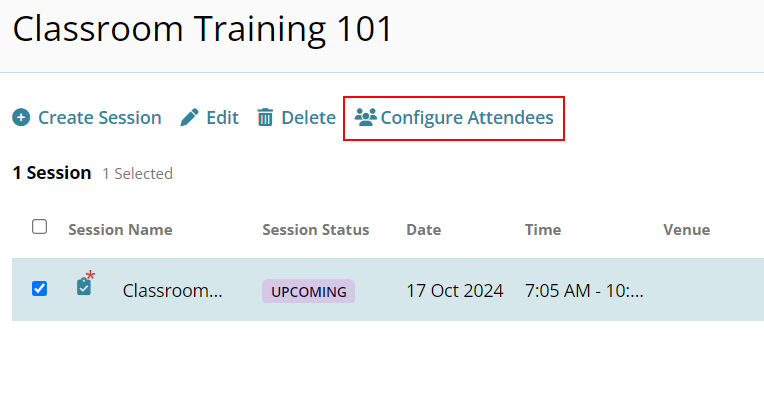The height and width of the screenshot is (394, 764).
Task: Open the Create Session link
Action: (100, 117)
